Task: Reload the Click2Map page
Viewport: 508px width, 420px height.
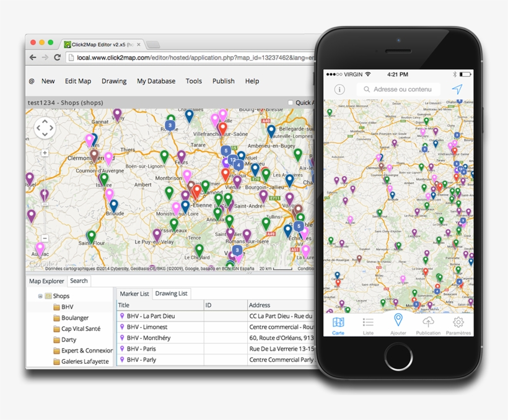Action: pyautogui.click(x=58, y=58)
